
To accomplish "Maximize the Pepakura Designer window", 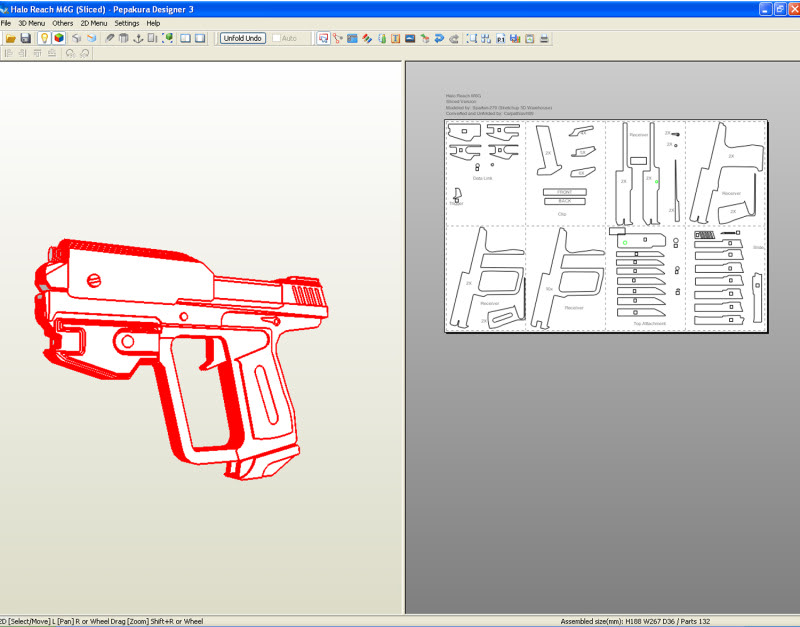I will click(780, 9).
